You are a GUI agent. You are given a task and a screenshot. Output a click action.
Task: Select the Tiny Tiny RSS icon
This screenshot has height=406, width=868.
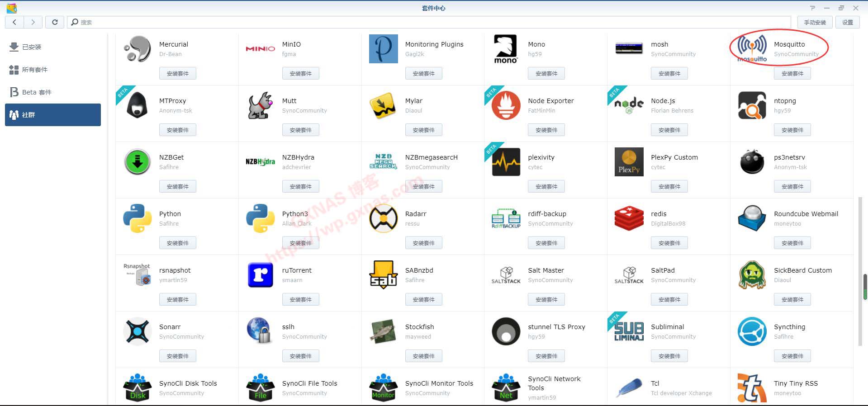[x=752, y=388]
